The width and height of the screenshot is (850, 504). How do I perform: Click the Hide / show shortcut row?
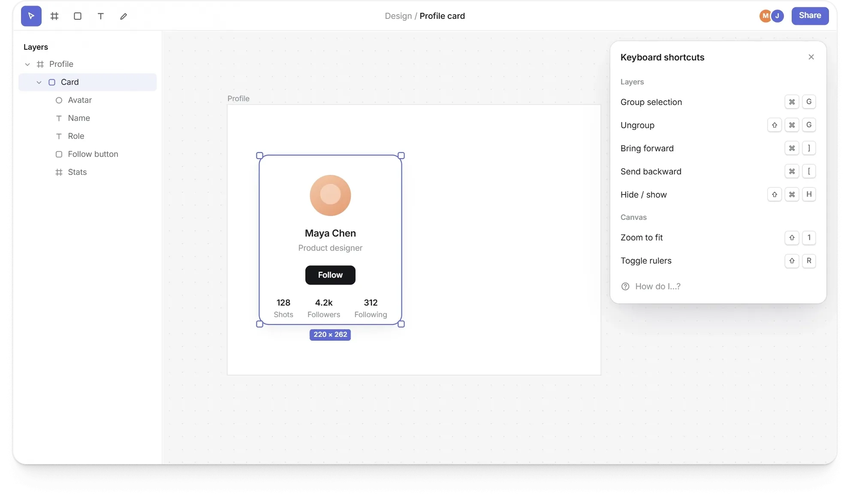point(718,195)
